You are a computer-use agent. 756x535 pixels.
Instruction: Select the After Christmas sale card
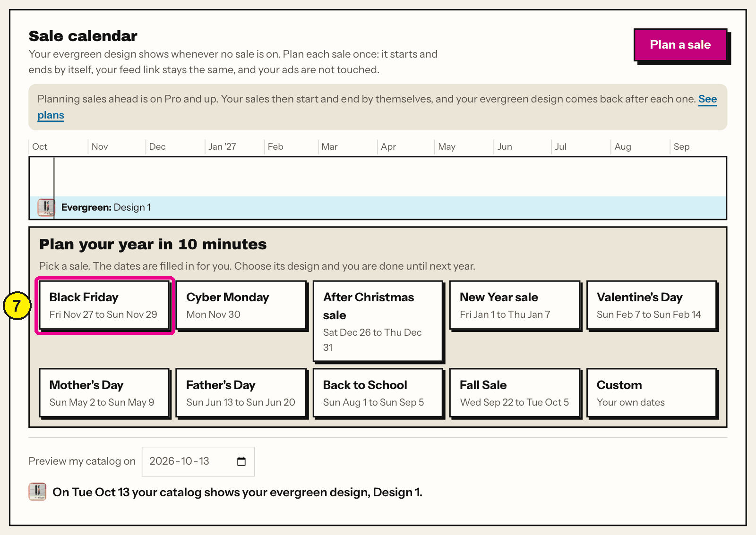tap(378, 322)
